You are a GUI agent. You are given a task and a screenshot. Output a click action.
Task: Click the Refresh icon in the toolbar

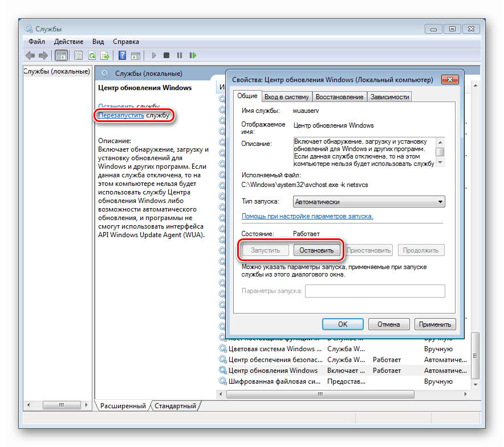coord(92,55)
